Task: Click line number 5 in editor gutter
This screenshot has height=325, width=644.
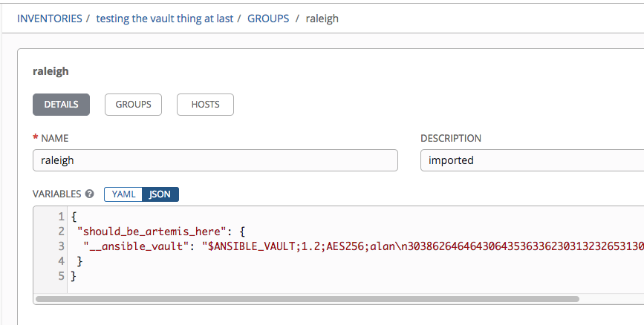Action: 61,276
